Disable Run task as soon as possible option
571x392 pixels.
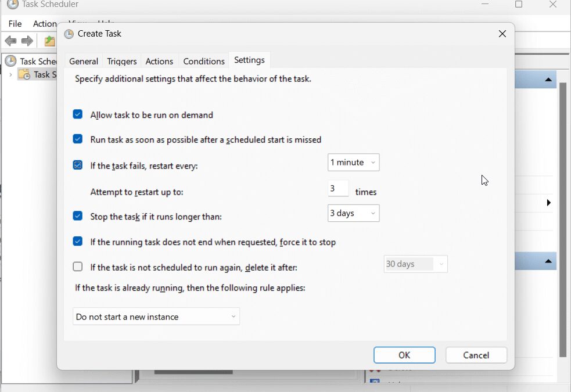(77, 139)
